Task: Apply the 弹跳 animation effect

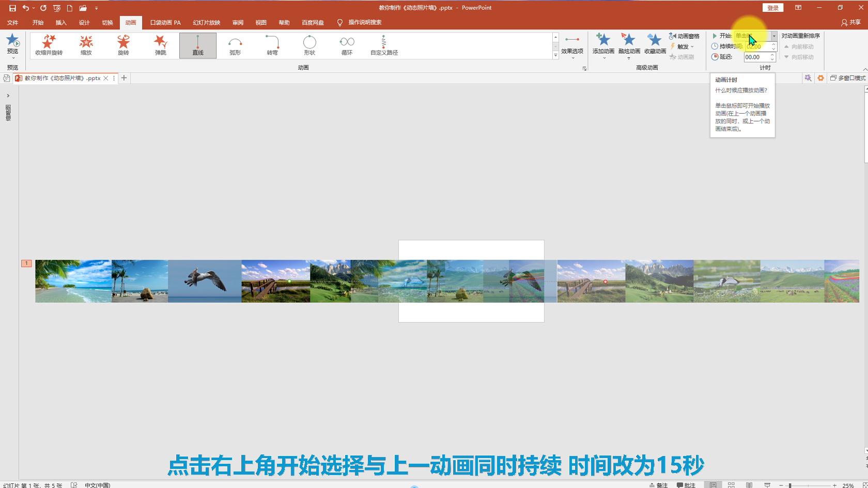Action: click(161, 45)
